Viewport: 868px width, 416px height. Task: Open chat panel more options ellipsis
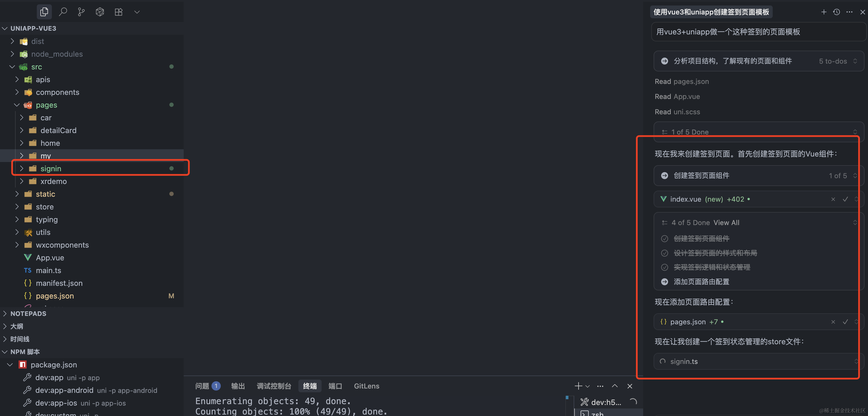point(849,12)
